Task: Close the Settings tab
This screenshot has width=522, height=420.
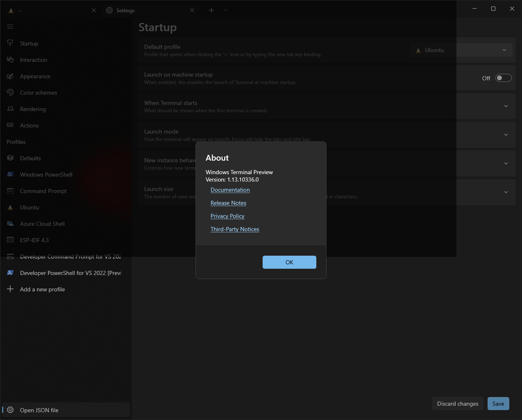Action: [192, 10]
